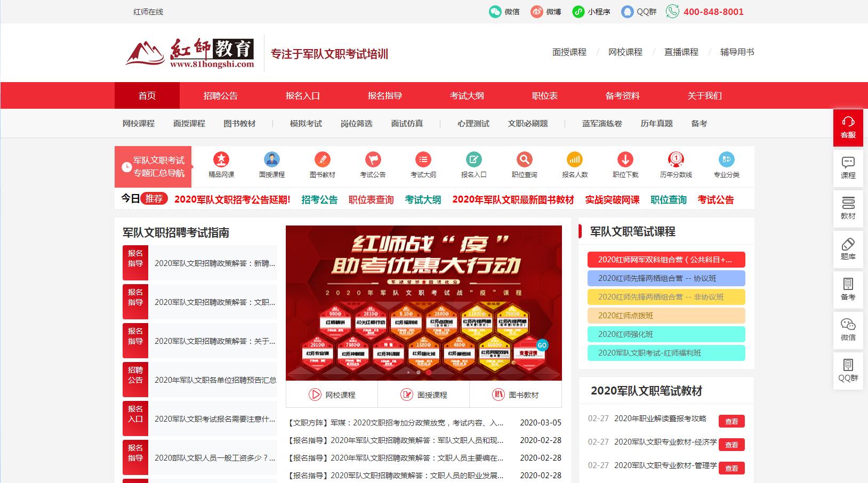
Task: Click the 红师战疫 promotional banner image
Action: [423, 299]
